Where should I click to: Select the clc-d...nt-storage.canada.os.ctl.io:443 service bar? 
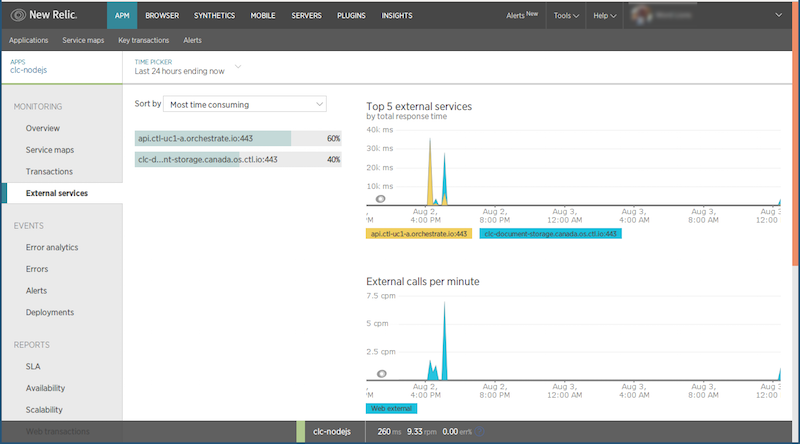pos(238,160)
